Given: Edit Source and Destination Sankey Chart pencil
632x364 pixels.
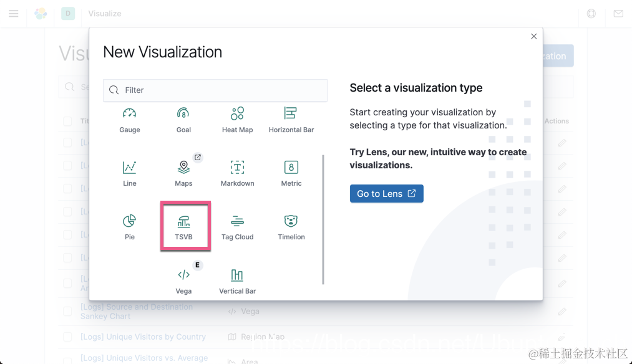Looking at the screenshot, I should [562, 311].
